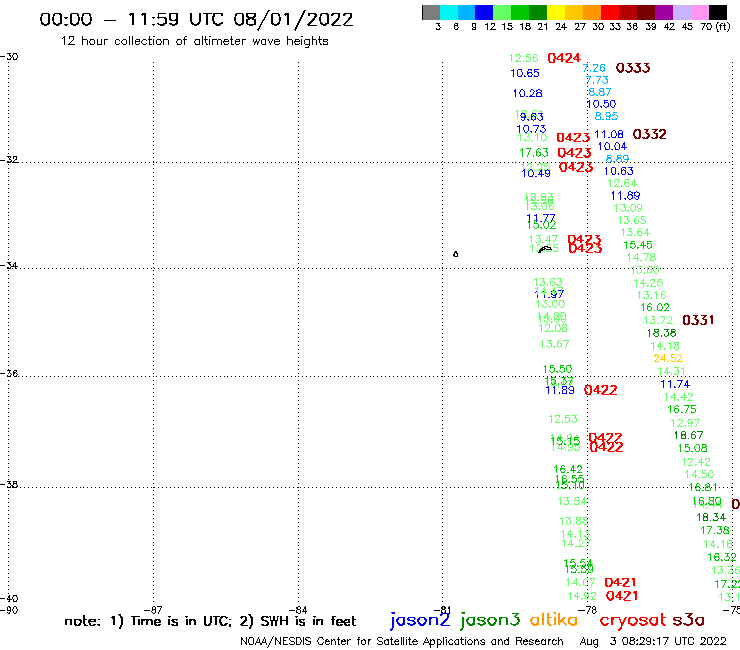
Task: Click the cryosat satellite label
Action: (x=632, y=620)
